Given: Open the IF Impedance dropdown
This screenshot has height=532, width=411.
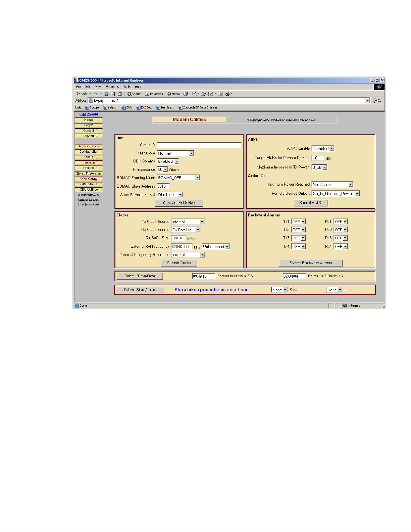Looking at the screenshot, I should click(162, 170).
